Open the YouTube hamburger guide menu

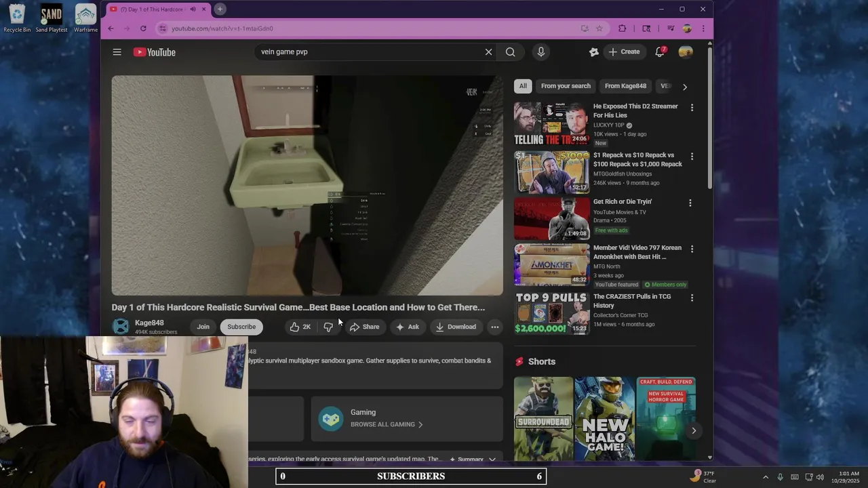click(x=117, y=52)
